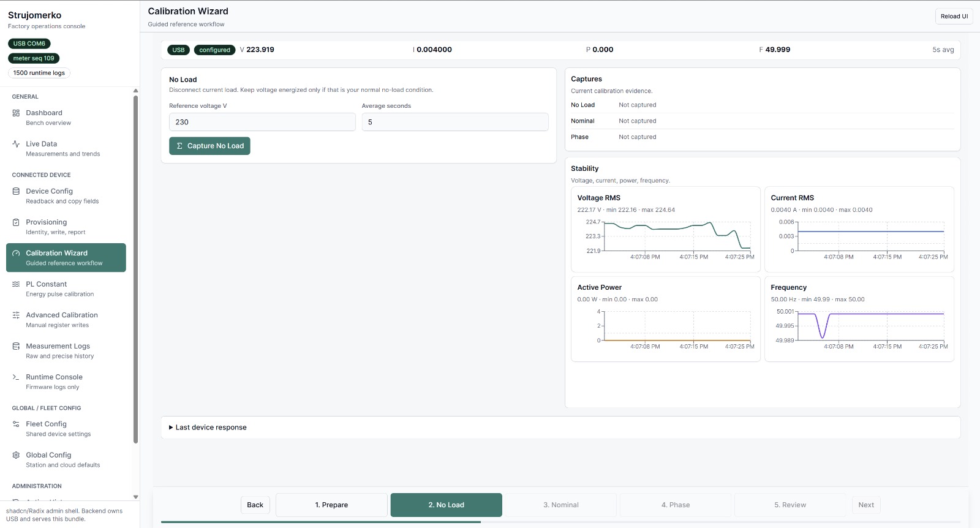The height and width of the screenshot is (528, 980).
Task: Click the 5s avg label
Action: point(943,50)
